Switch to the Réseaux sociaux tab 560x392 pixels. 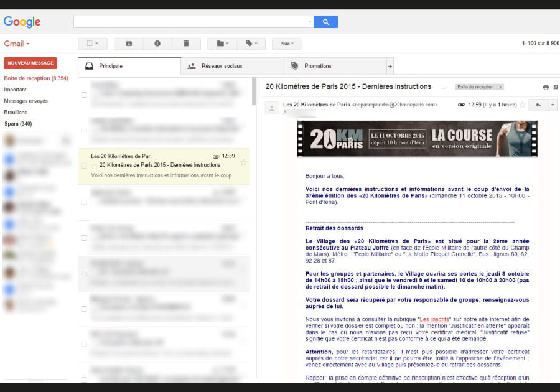[233, 66]
